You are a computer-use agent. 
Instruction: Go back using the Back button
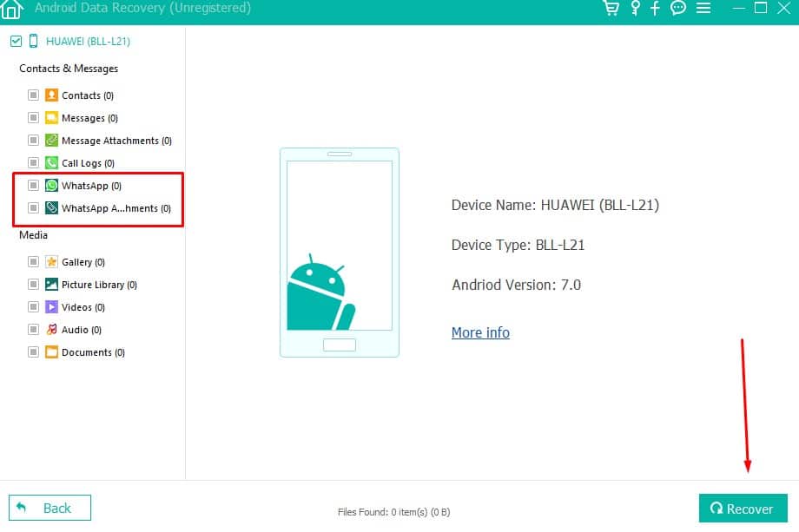[x=50, y=508]
